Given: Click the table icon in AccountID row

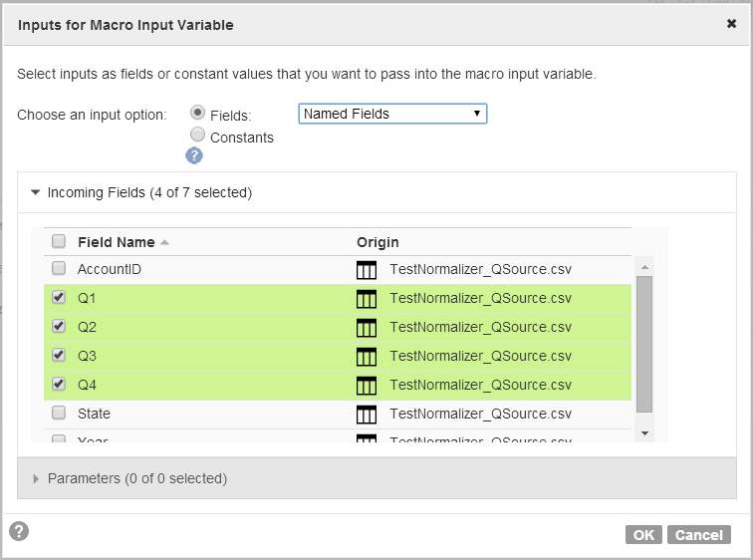Looking at the screenshot, I should pos(366,270).
